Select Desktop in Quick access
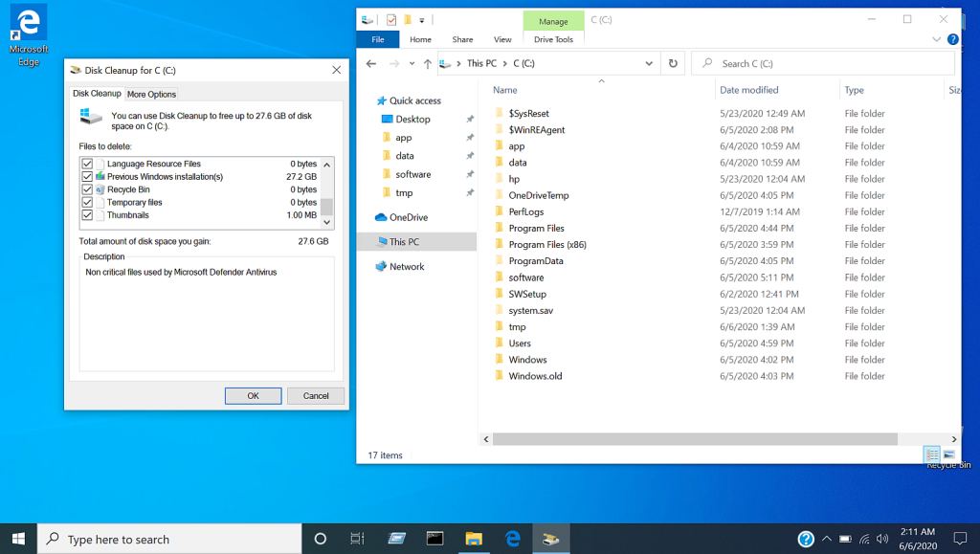This screenshot has height=554, width=980. pos(412,120)
